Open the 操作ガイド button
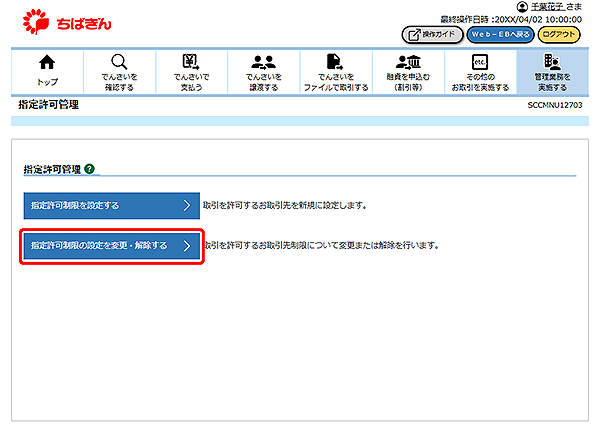The image size is (600, 433). 432,35
